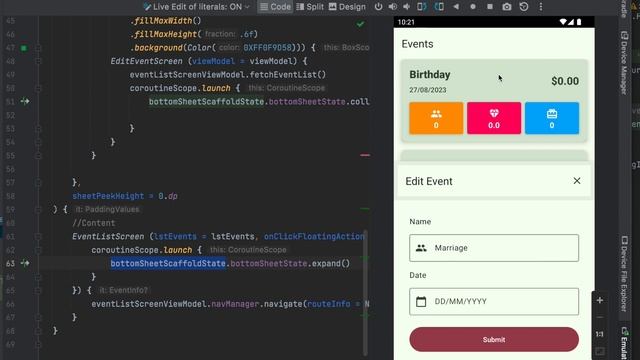Open emulator snapshots clock icon
Image resolution: width=640 pixels, height=360 pixels.
coord(524,7)
